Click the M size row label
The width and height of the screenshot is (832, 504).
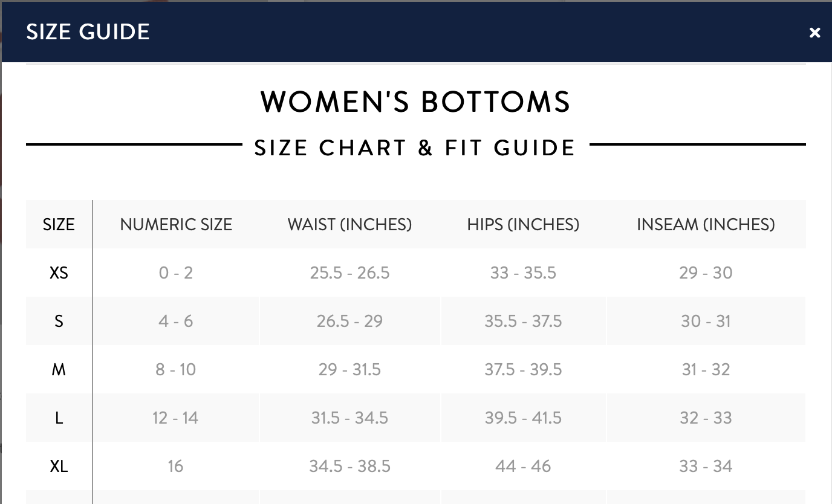coord(59,370)
